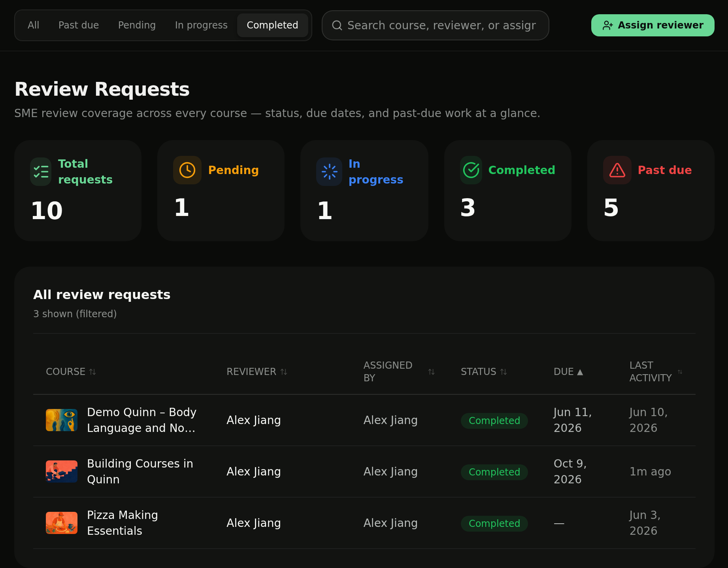Click Completed badge in Pizza Making row
The height and width of the screenshot is (568, 728).
pyautogui.click(x=494, y=523)
